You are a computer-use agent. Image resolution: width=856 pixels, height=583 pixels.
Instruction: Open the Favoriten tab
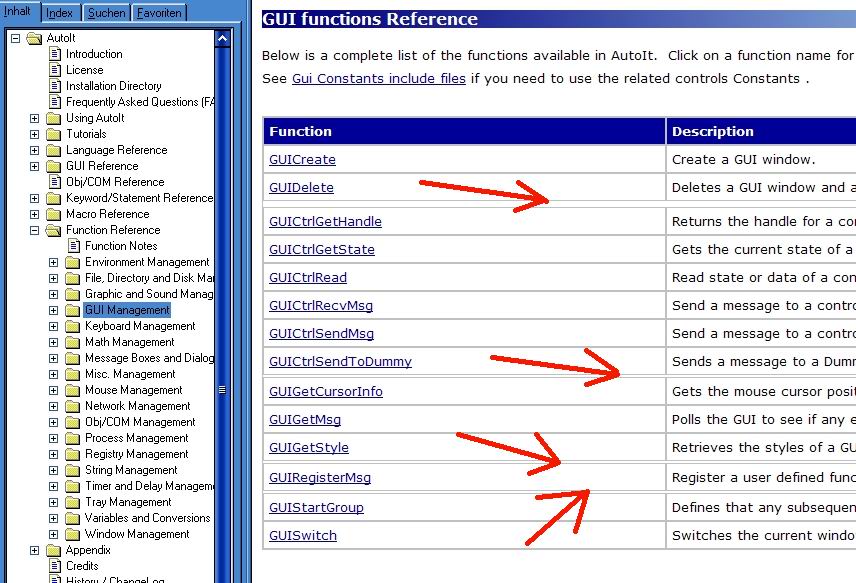coord(159,13)
